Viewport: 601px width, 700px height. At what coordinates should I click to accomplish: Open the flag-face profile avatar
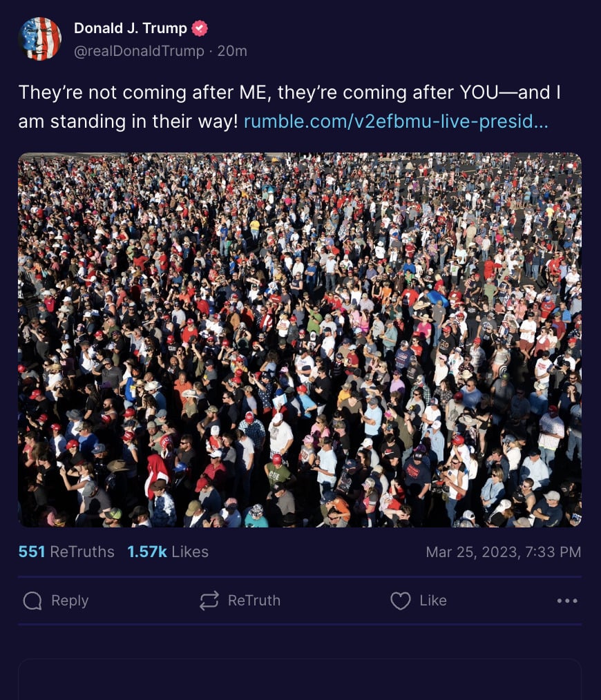[40, 39]
